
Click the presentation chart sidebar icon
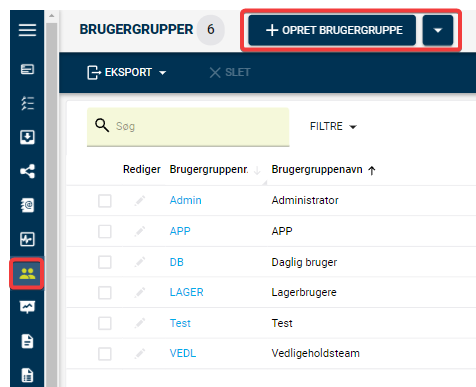click(x=27, y=307)
